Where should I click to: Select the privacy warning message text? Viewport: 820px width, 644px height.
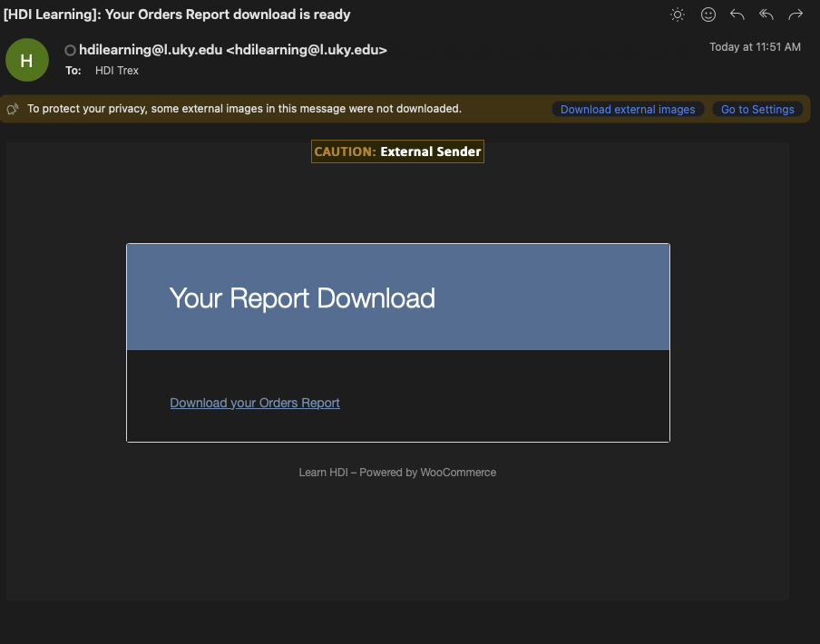(x=245, y=109)
